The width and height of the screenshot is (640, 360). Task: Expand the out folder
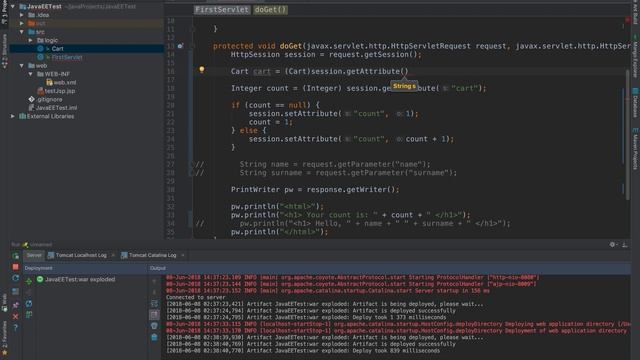pyautogui.click(x=22, y=24)
